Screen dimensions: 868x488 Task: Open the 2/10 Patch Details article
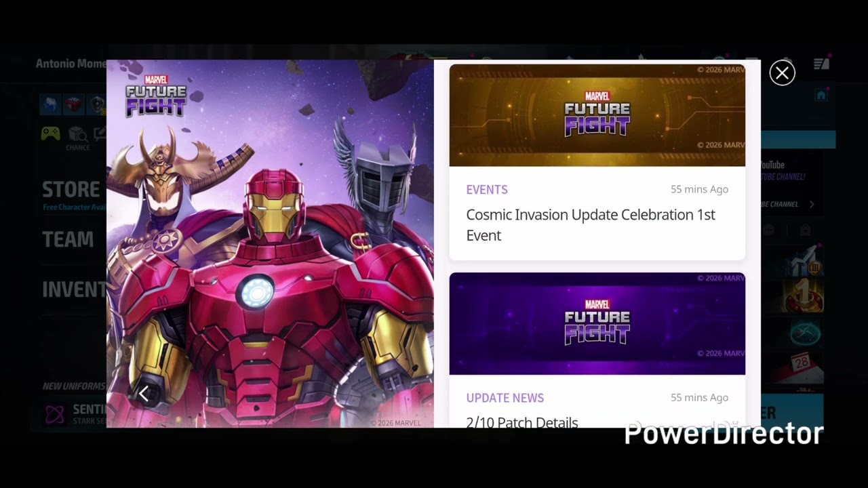[521, 422]
